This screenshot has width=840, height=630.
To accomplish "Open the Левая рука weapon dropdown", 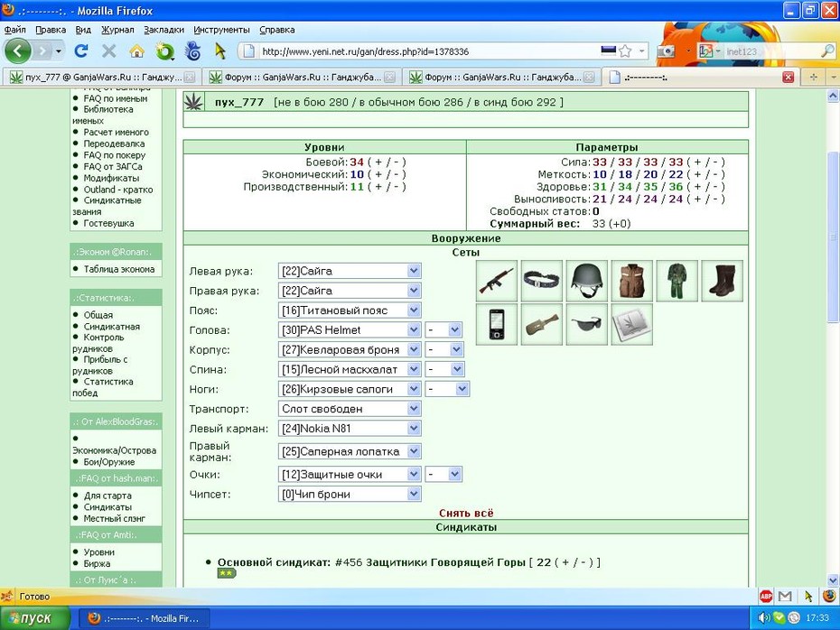I will 350,271.
